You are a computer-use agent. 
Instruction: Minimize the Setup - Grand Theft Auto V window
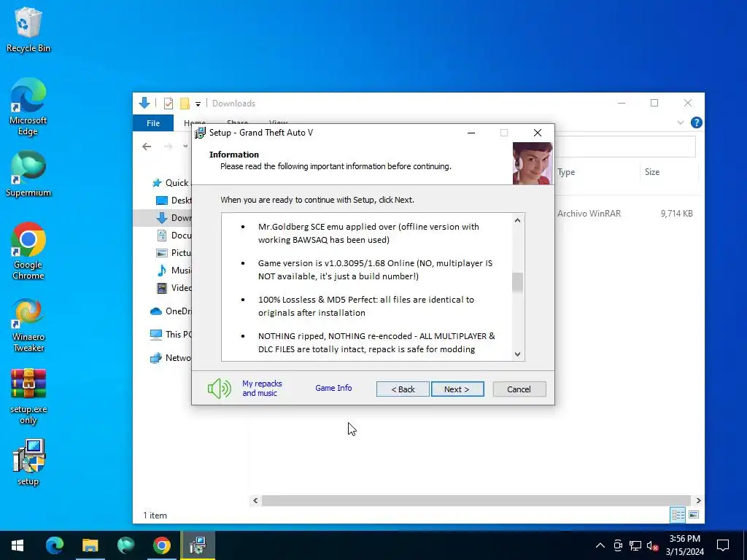pos(471,133)
